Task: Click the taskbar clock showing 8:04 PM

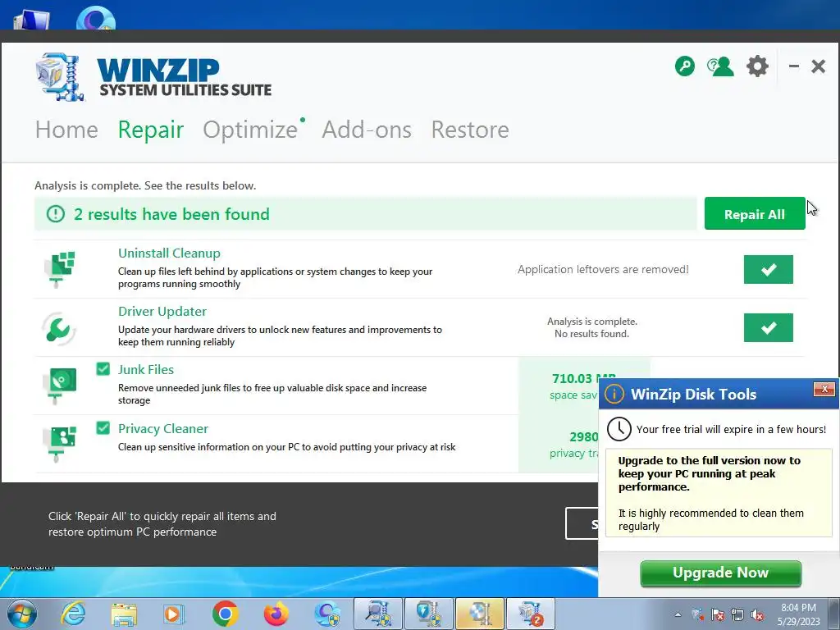Action: (x=799, y=614)
